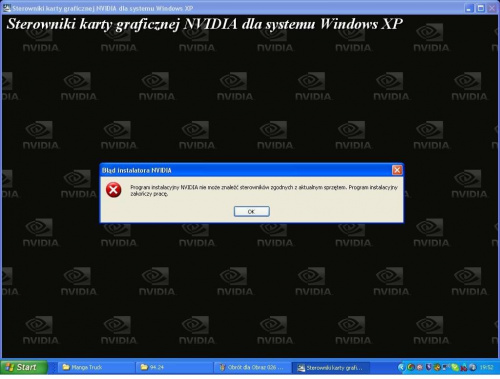500x379 pixels.
Task: Click the installer title bar icon
Action: point(7,9)
